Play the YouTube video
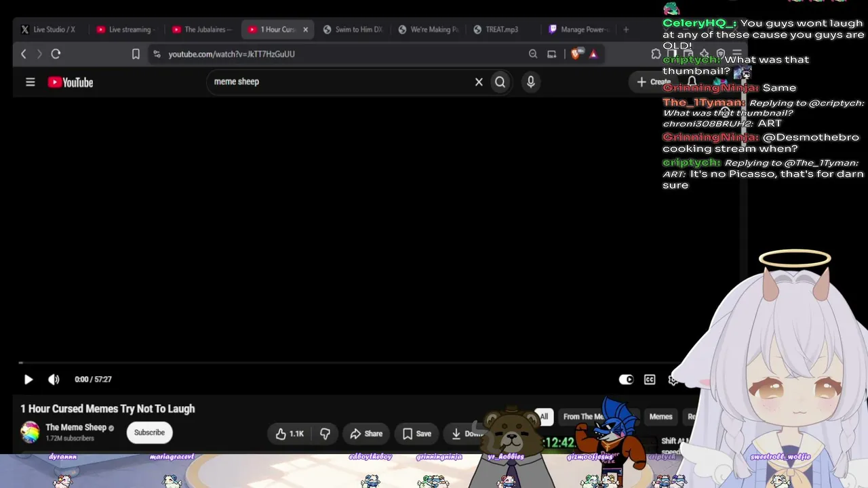868x488 pixels. pyautogui.click(x=28, y=380)
